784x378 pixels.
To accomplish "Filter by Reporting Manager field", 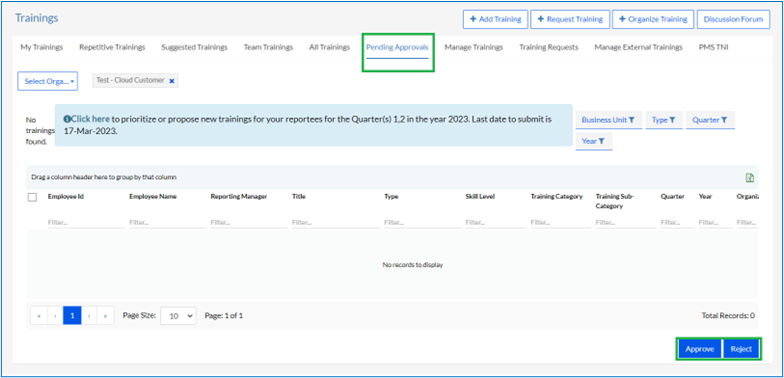I will [249, 222].
